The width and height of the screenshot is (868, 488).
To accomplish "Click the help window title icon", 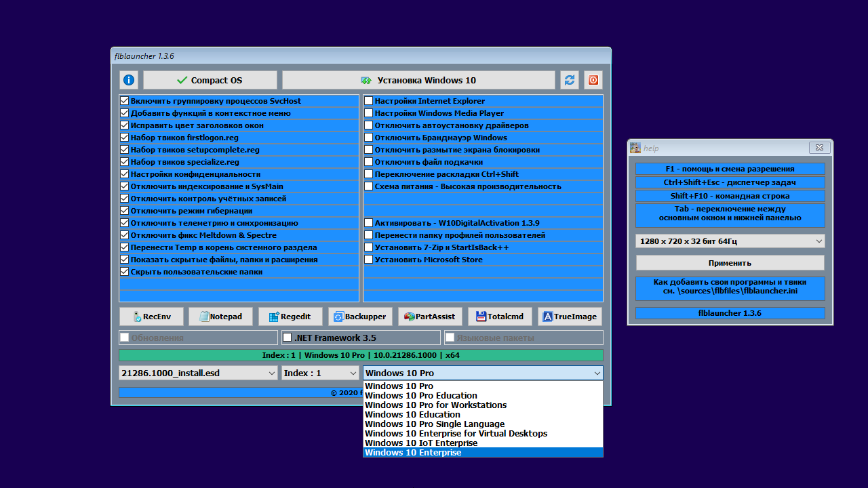I will pos(635,148).
